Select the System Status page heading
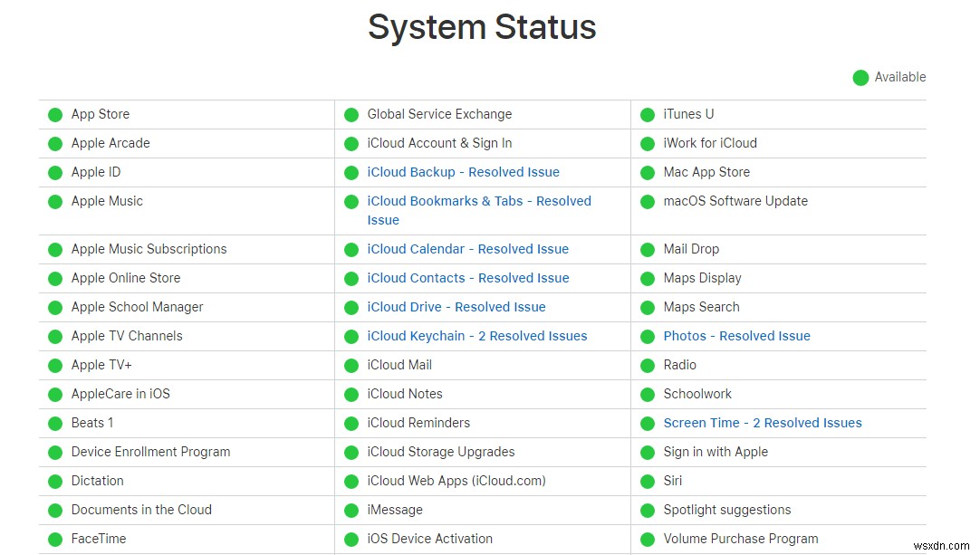This screenshot has height=555, width=980. 482,28
